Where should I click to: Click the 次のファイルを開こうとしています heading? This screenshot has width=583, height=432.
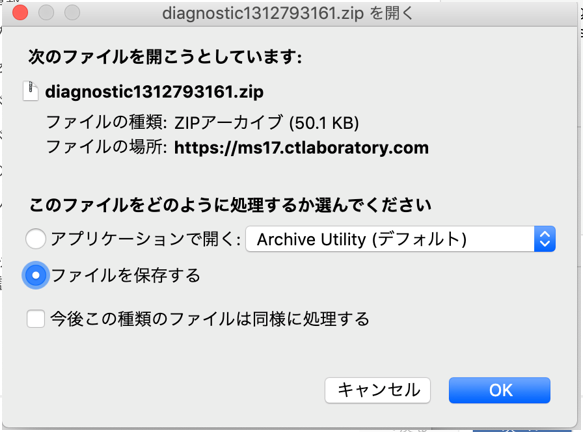(x=165, y=57)
